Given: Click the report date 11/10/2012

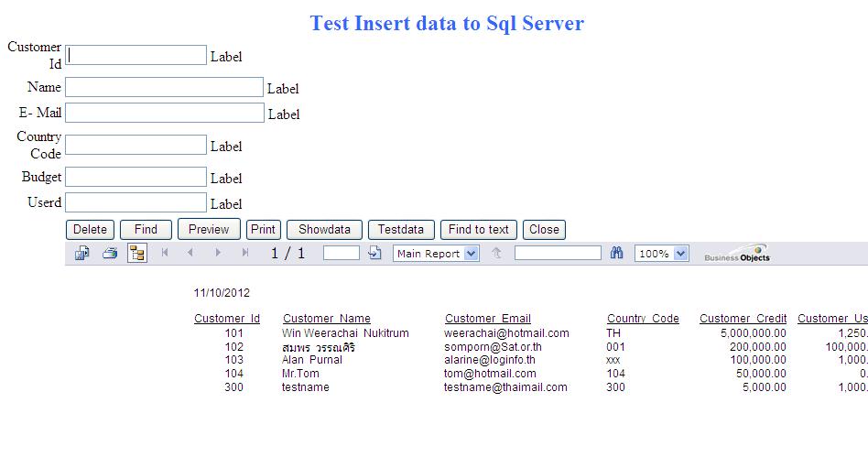Looking at the screenshot, I should click(x=222, y=293).
